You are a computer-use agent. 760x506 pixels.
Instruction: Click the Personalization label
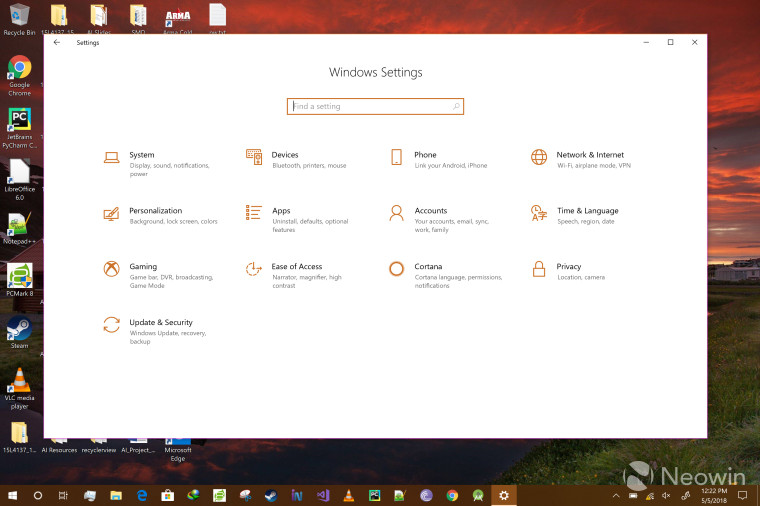coord(156,210)
